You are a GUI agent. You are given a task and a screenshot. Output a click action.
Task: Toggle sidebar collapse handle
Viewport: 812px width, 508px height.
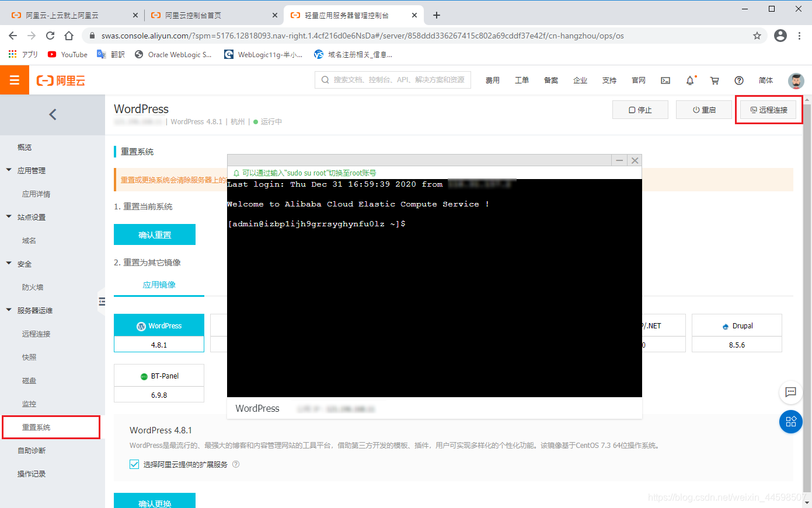[102, 302]
